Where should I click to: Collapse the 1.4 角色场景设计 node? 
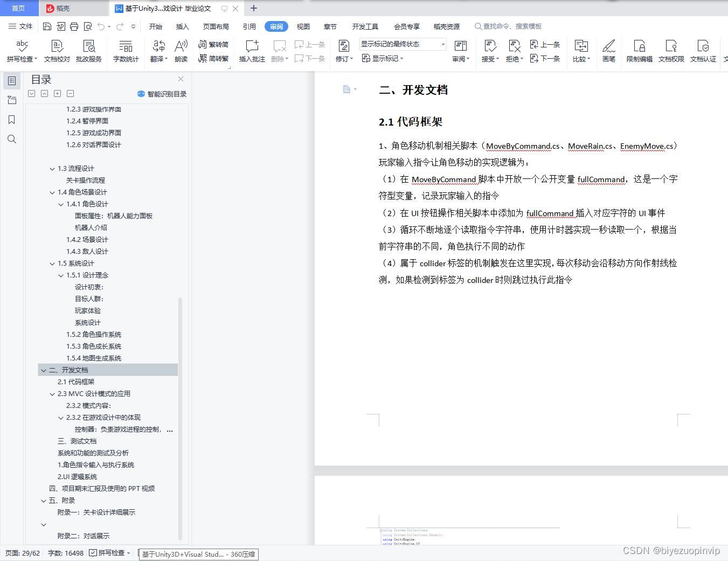click(x=52, y=192)
